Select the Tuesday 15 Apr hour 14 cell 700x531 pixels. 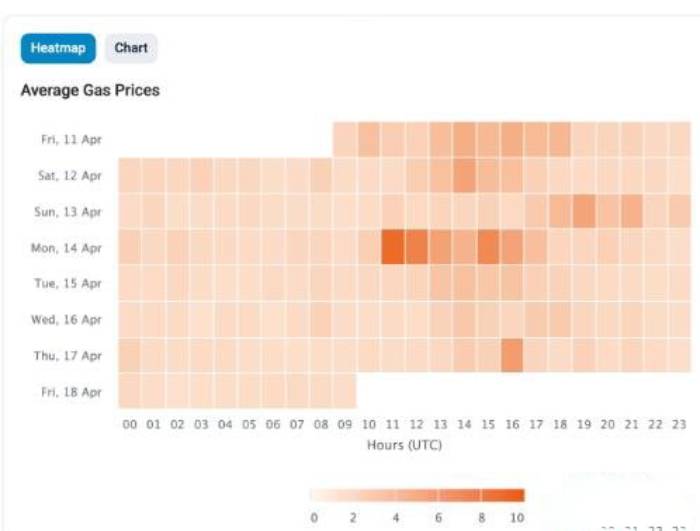[465, 283]
